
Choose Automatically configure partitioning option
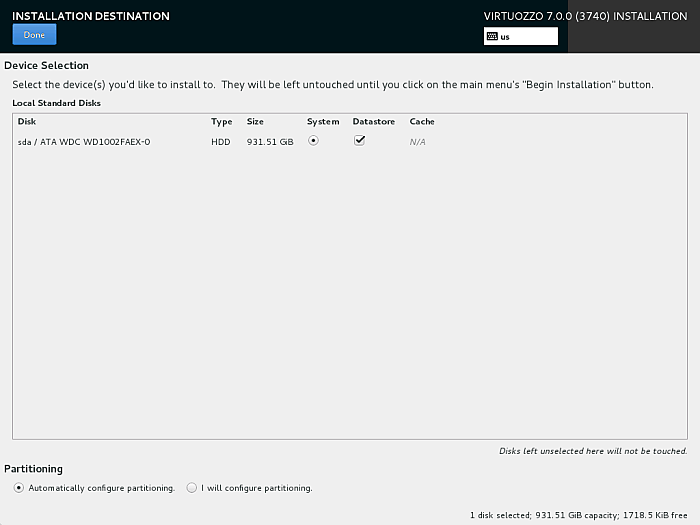[x=19, y=488]
